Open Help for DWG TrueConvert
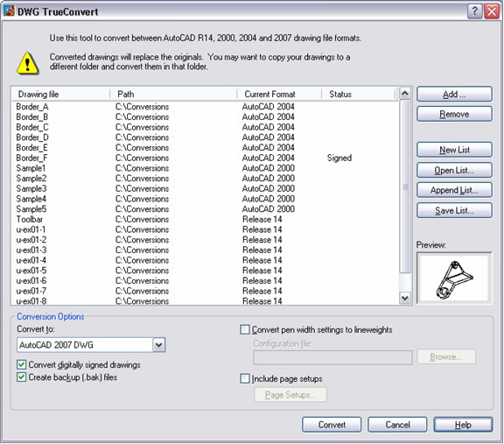This screenshot has width=504, height=444. (x=463, y=425)
